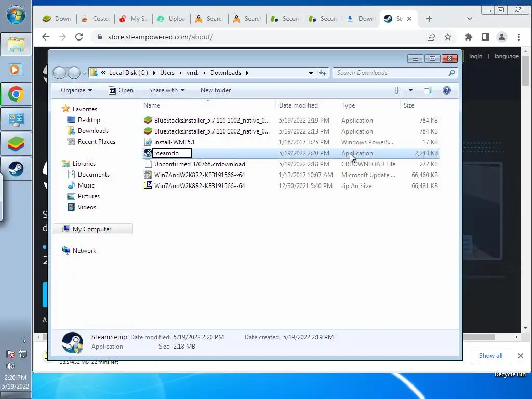Open the Chrome extensions puzzle icon
The image size is (532, 399).
point(469,37)
